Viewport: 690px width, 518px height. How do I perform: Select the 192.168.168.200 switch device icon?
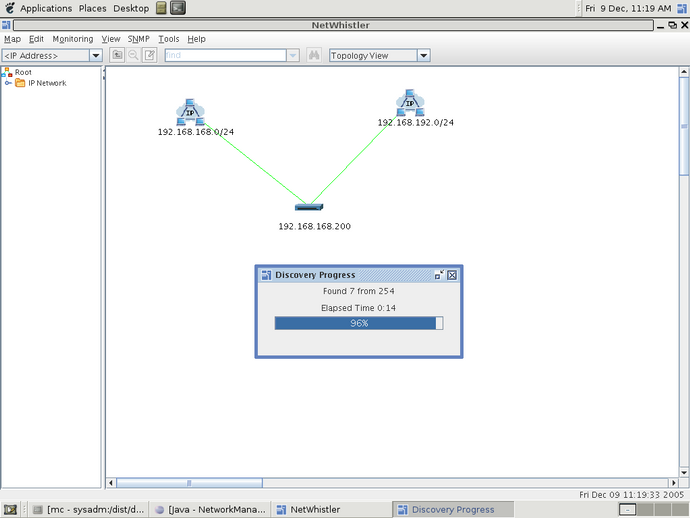coord(309,207)
